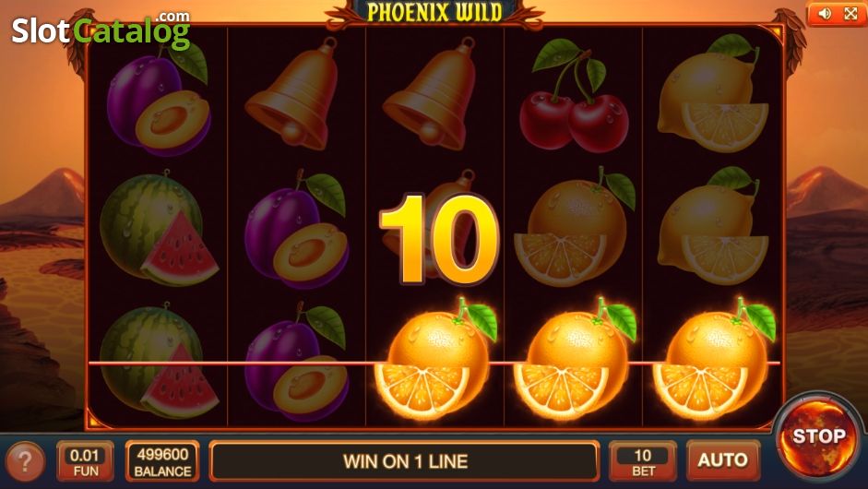
Task: Mute the game sound speaker icon
Action: pos(825,13)
